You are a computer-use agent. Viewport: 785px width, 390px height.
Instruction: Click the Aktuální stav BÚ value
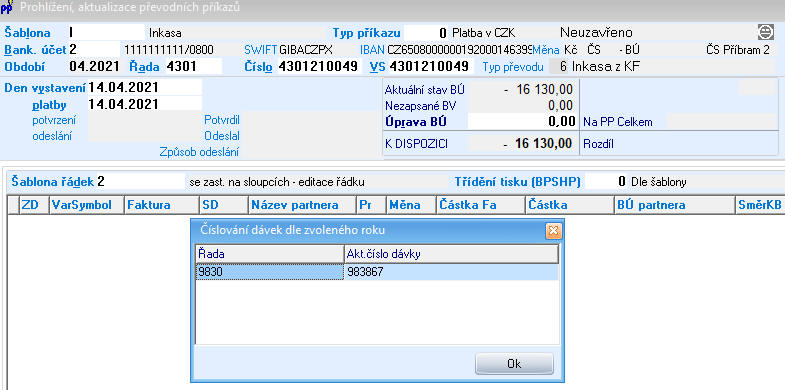tap(538, 90)
